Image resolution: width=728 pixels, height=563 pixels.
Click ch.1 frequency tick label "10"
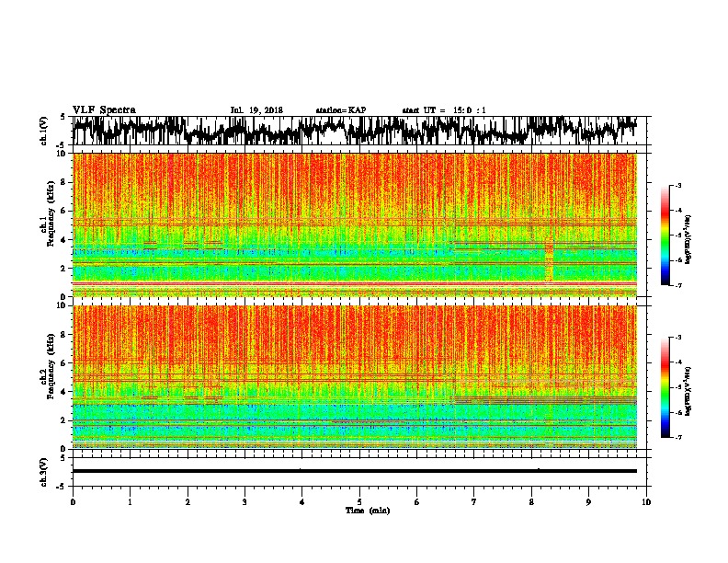coord(63,154)
